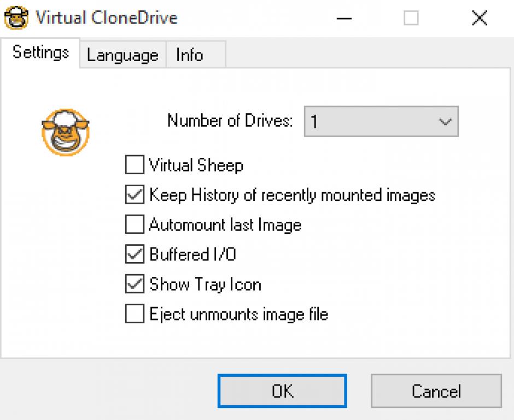514x420 pixels.
Task: Disable the Buffered I/O checkbox
Action: (x=134, y=255)
